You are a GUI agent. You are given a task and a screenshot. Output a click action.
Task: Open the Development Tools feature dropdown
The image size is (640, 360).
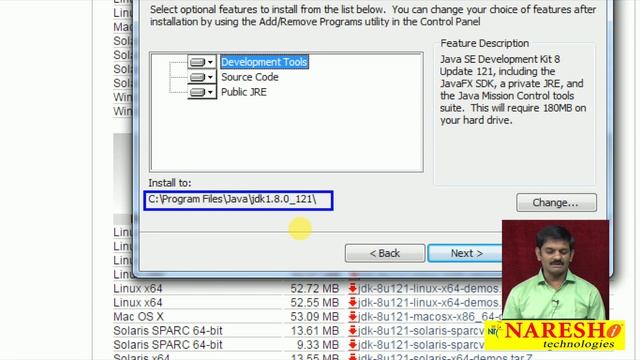tap(202, 62)
